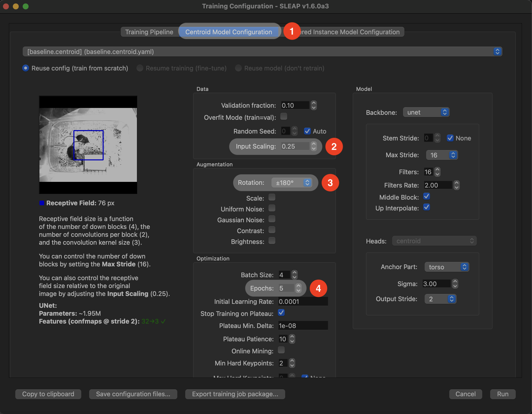Viewport: 532px width, 414px height.
Task: Click Save configuration files... button
Action: coord(133,394)
